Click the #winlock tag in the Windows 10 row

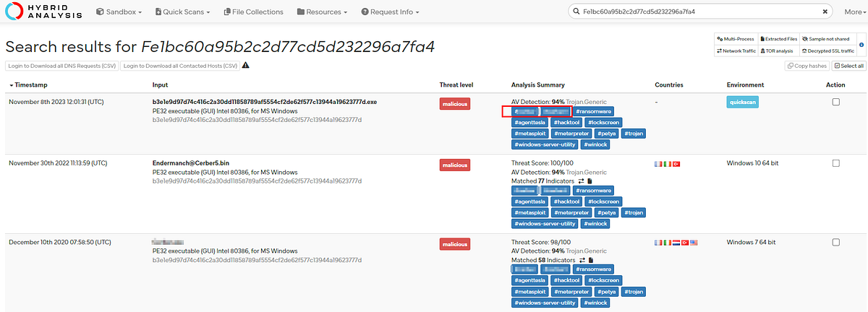click(x=596, y=223)
